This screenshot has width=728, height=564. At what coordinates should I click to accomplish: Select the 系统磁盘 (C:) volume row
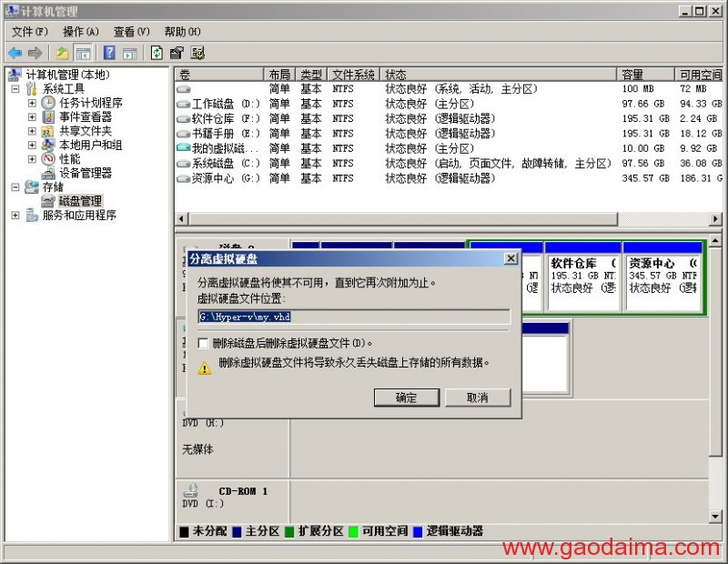448,164
